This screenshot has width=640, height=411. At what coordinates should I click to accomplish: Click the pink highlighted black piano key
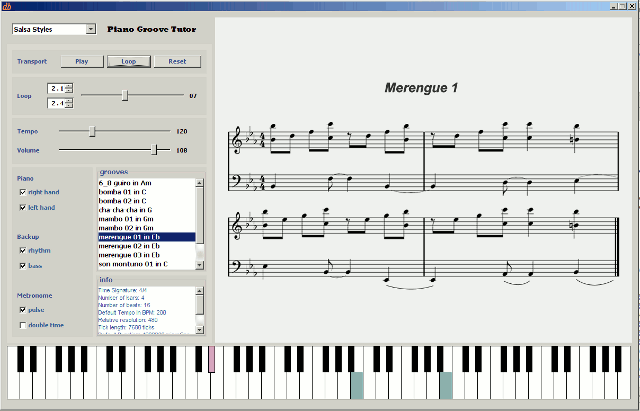click(x=212, y=359)
